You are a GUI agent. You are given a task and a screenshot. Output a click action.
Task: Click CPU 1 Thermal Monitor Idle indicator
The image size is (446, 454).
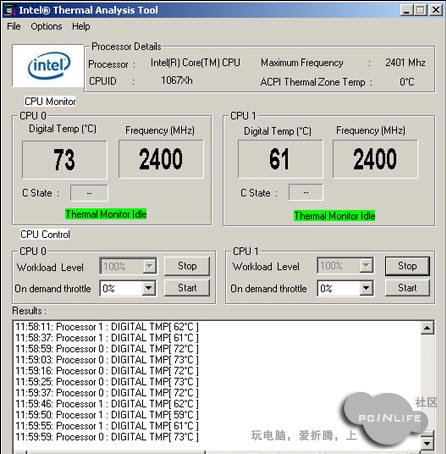coord(334,216)
